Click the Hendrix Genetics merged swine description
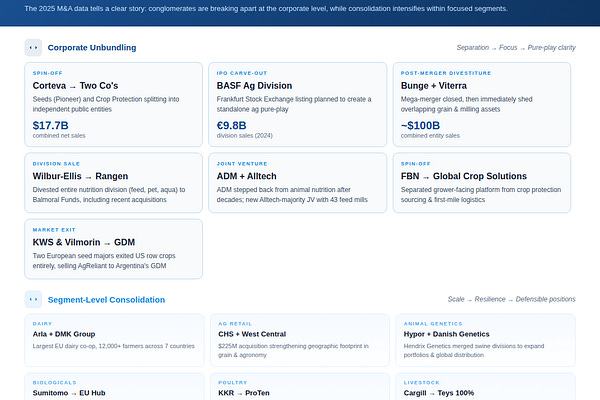This screenshot has height=400, width=600. tap(474, 350)
